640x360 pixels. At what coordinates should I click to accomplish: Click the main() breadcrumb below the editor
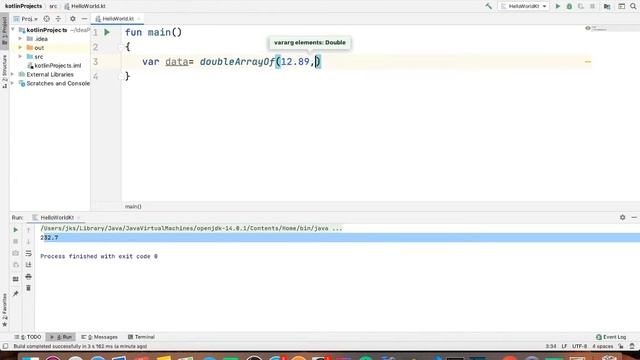tap(133, 207)
